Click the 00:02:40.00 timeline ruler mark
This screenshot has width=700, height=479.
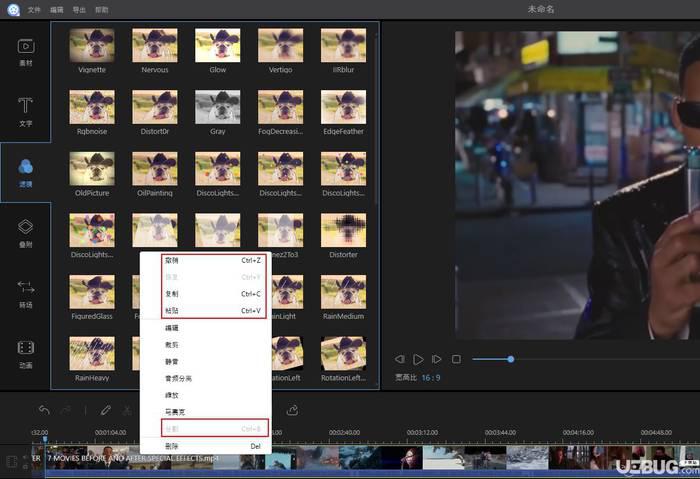(x=344, y=432)
